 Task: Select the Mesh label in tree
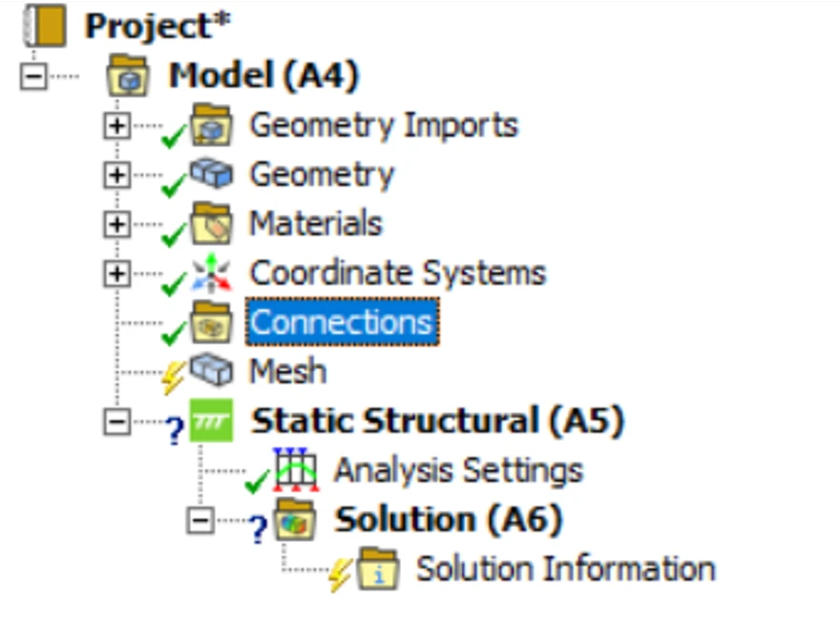(287, 371)
